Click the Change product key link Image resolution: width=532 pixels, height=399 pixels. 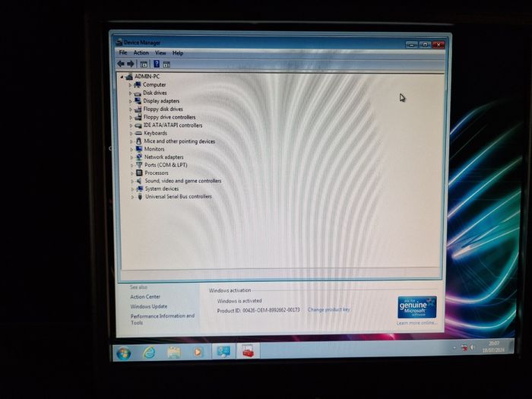pos(329,309)
